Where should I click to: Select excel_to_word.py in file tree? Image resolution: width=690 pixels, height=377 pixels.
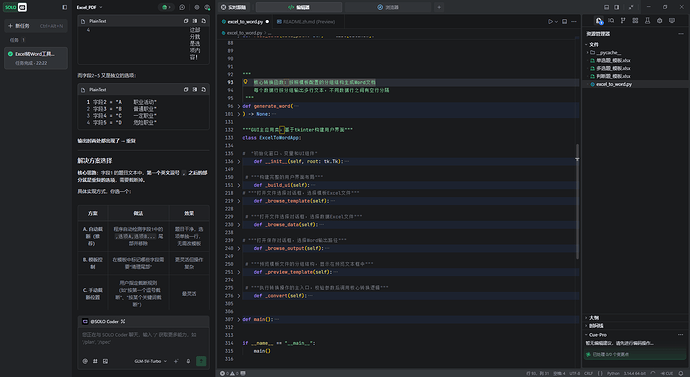tap(634, 84)
